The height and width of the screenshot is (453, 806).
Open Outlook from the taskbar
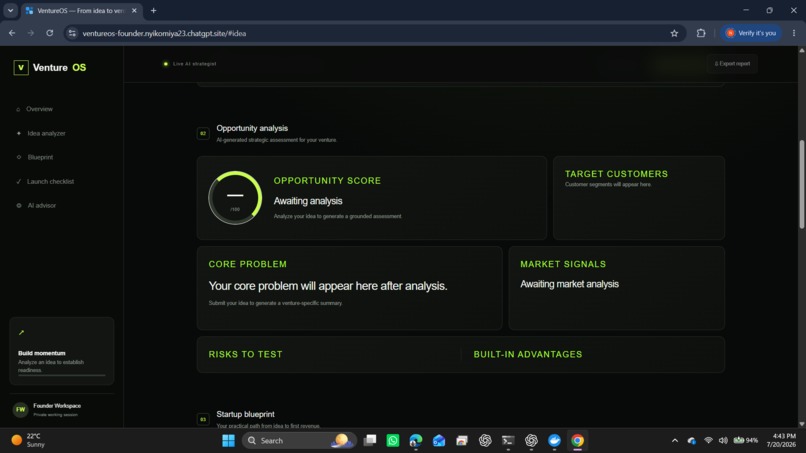(x=439, y=441)
